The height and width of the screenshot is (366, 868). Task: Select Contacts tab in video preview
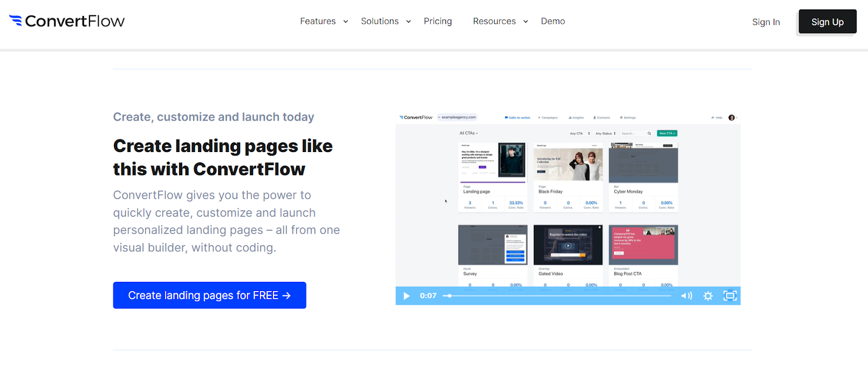602,117
